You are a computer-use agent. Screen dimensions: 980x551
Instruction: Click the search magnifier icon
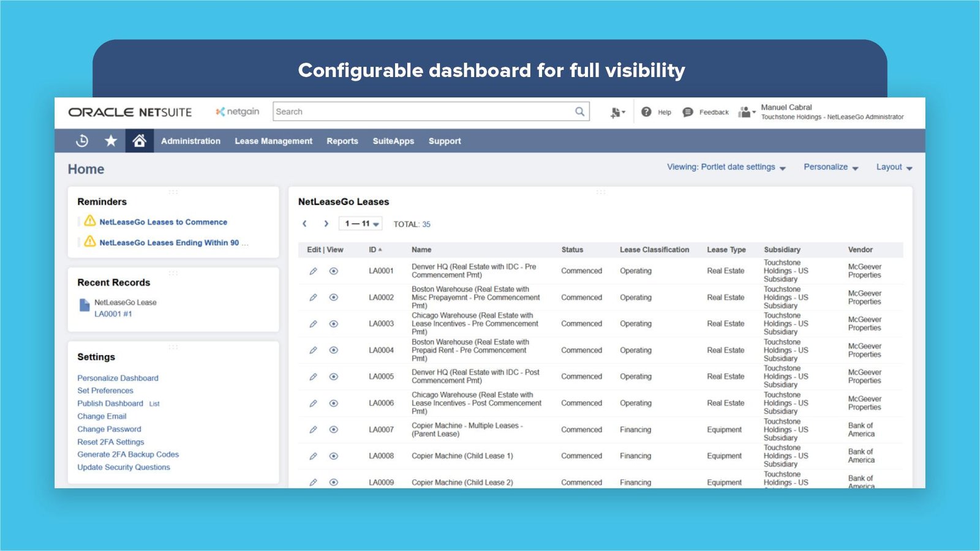[x=579, y=111]
